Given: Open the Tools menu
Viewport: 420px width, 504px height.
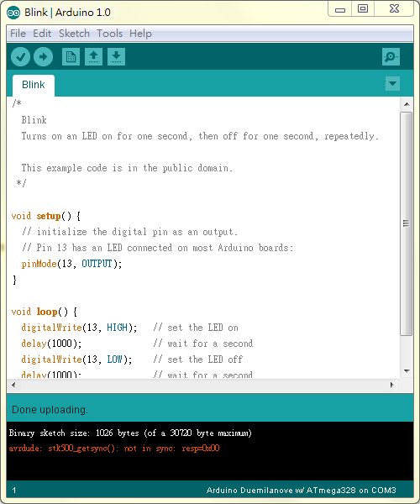Looking at the screenshot, I should pos(109,34).
